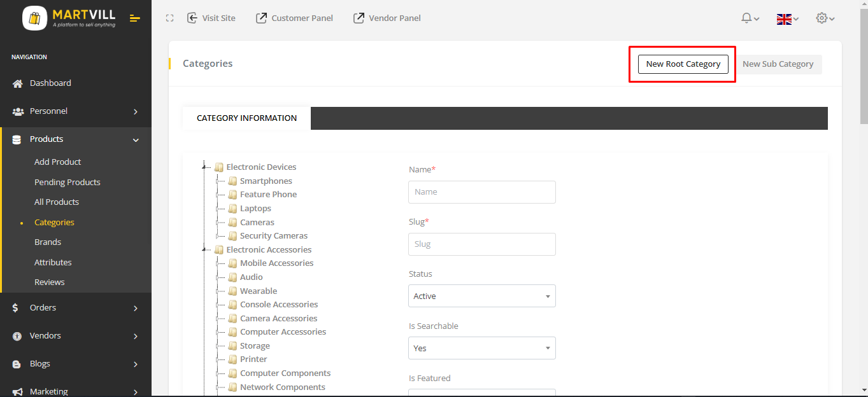Screen dimensions: 868x397
Task: Open the notifications bell icon
Action: click(746, 18)
